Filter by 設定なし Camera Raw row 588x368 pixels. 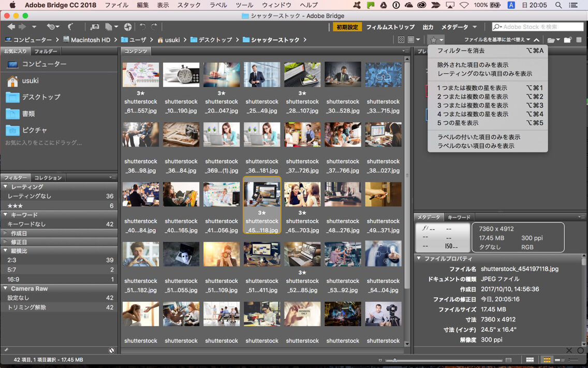click(x=59, y=298)
